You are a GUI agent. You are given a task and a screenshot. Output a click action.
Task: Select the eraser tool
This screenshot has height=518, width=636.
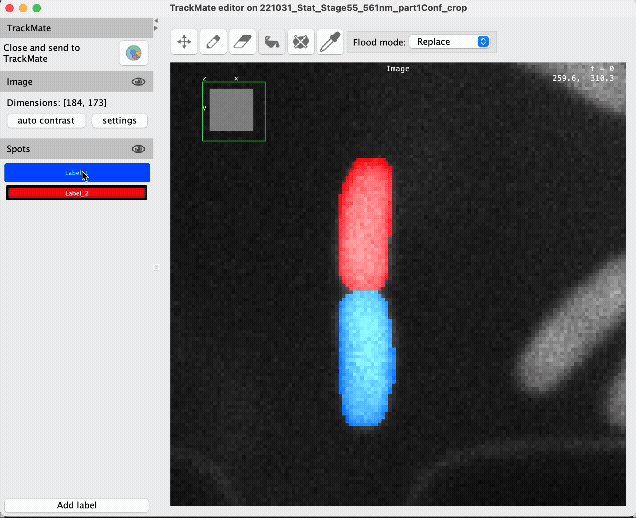242,42
